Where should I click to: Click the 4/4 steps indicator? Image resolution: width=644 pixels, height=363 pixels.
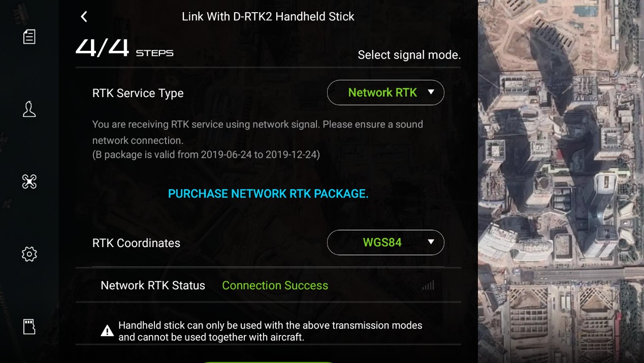pyautogui.click(x=124, y=48)
